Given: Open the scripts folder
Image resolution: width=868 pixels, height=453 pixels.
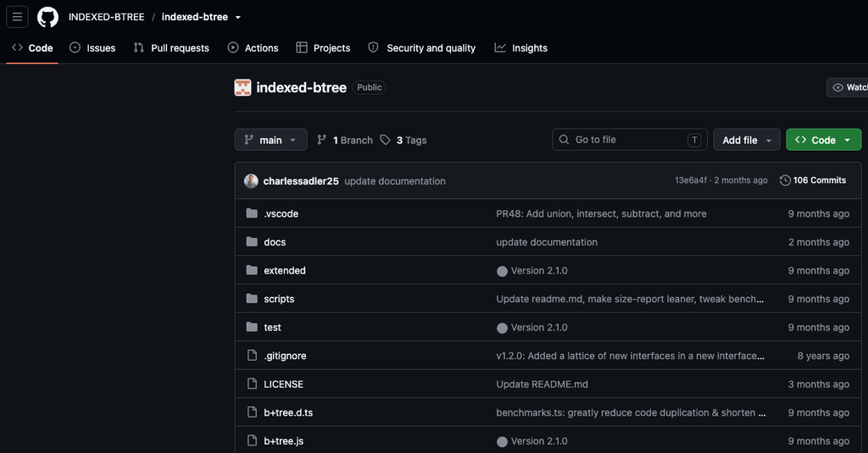Looking at the screenshot, I should pos(279,299).
